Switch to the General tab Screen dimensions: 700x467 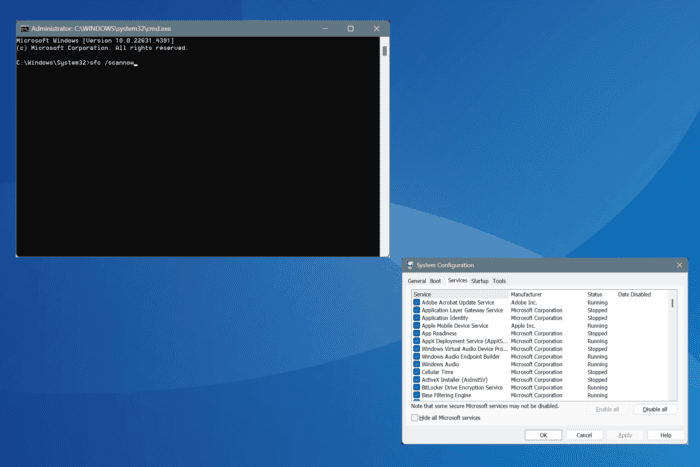417,281
